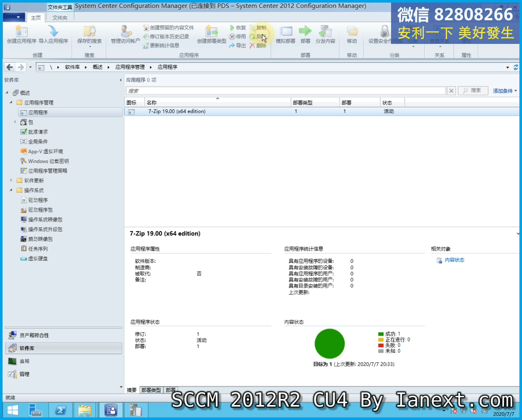
Task: Select 驱动程序 under 操作系统
Action: (38, 200)
